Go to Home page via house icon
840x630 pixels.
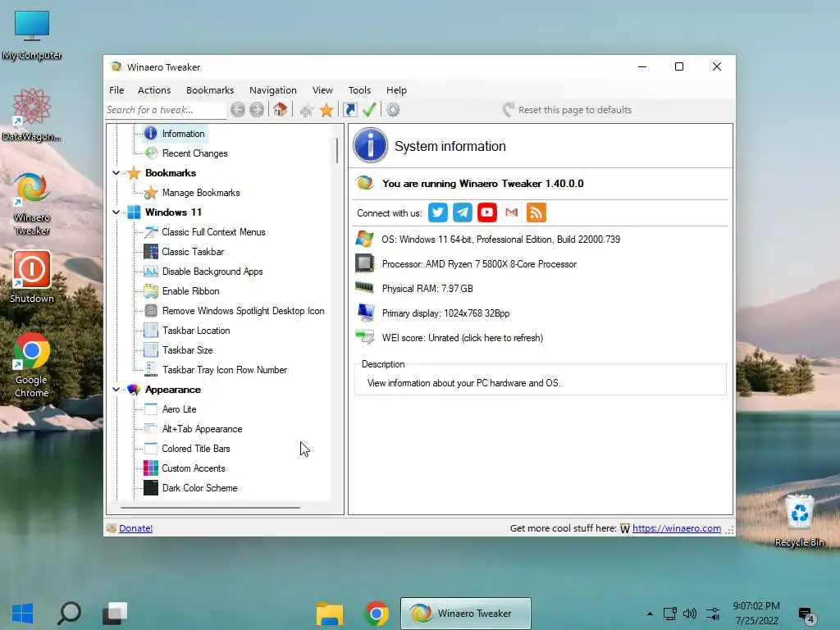(280, 110)
